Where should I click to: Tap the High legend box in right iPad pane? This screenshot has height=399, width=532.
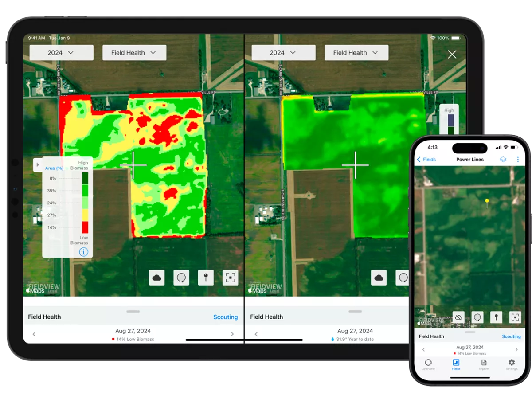pos(449,120)
